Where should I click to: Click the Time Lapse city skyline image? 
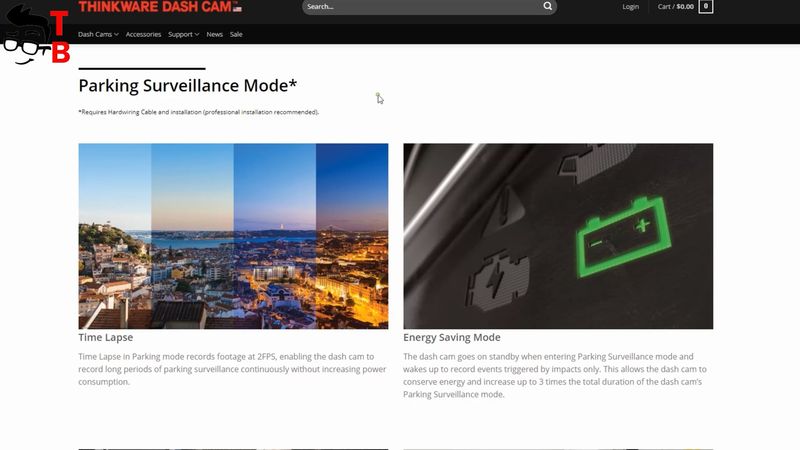click(233, 236)
